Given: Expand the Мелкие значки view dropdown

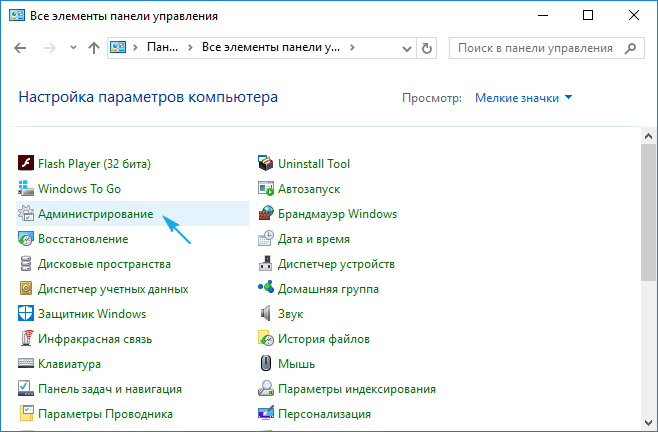Looking at the screenshot, I should pos(523,98).
